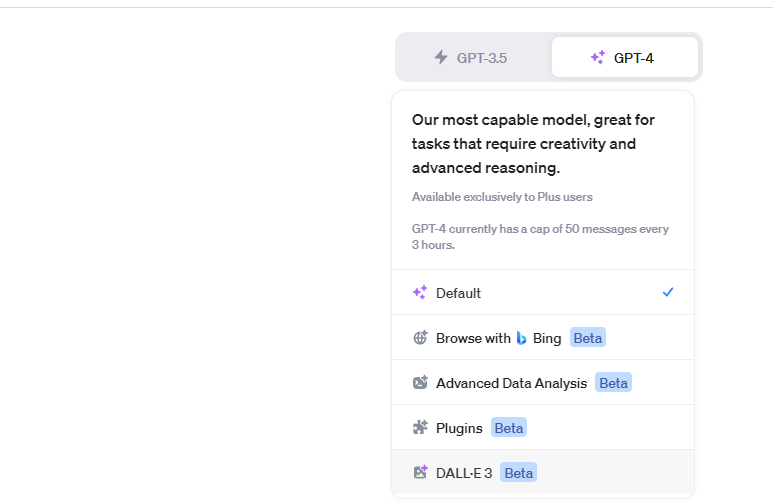Select DALL·E 3 from the list
The height and width of the screenshot is (504, 773).
point(464,473)
